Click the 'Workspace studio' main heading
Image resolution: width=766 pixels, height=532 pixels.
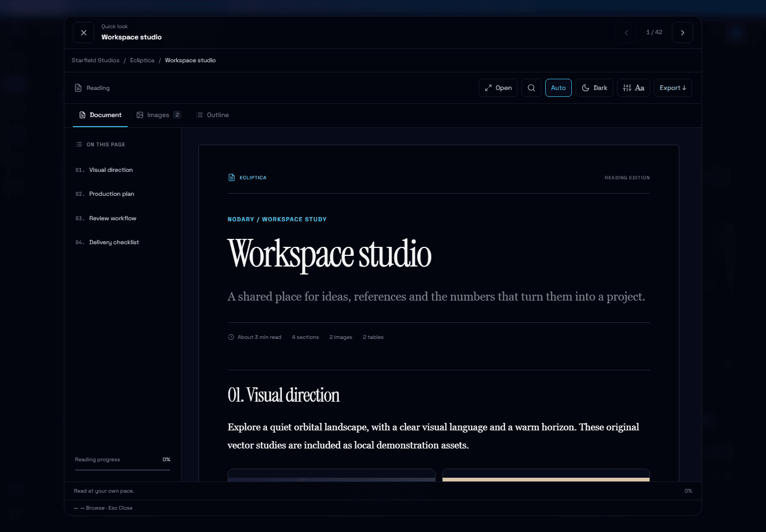point(329,255)
